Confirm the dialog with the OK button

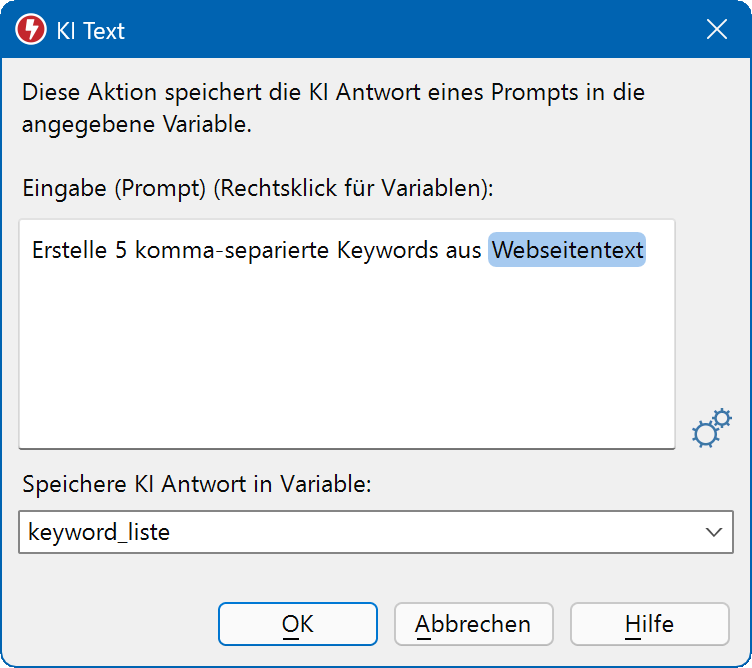298,624
